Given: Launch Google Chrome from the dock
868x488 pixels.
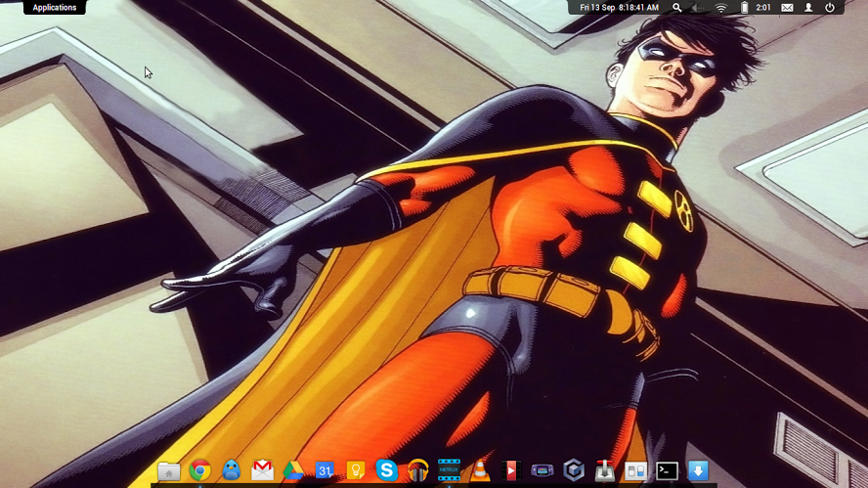Looking at the screenshot, I should tap(199, 470).
